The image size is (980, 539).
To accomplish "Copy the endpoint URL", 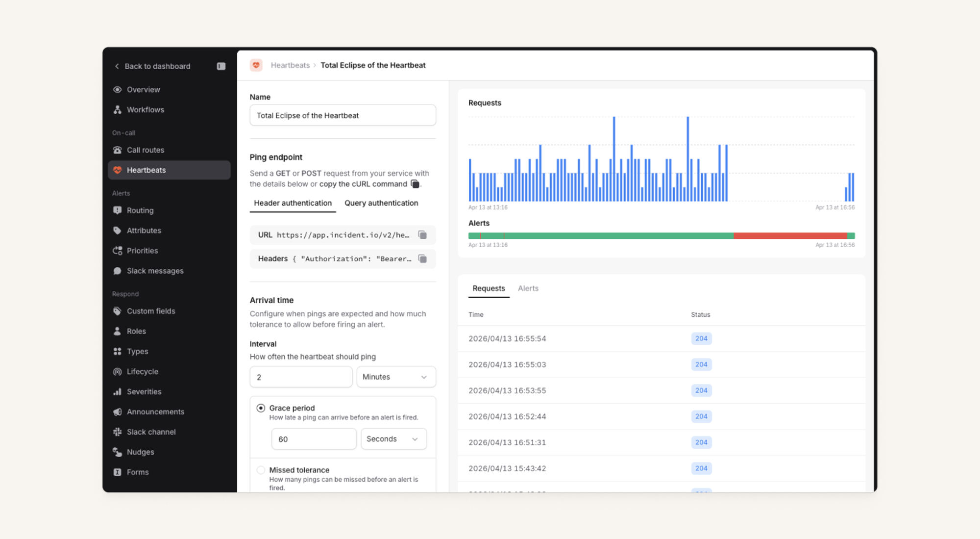I will 422,235.
